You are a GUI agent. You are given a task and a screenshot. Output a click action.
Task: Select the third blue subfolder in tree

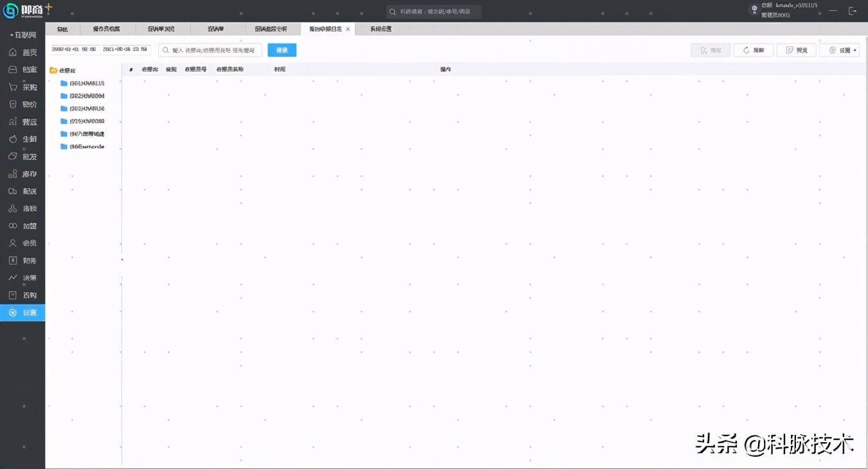pos(82,109)
